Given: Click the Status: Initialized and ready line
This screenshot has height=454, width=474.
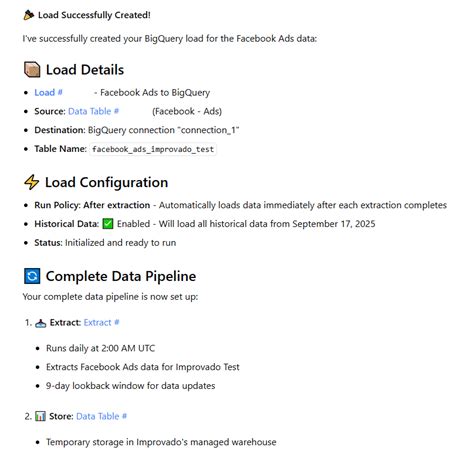Looking at the screenshot, I should click(x=105, y=243).
